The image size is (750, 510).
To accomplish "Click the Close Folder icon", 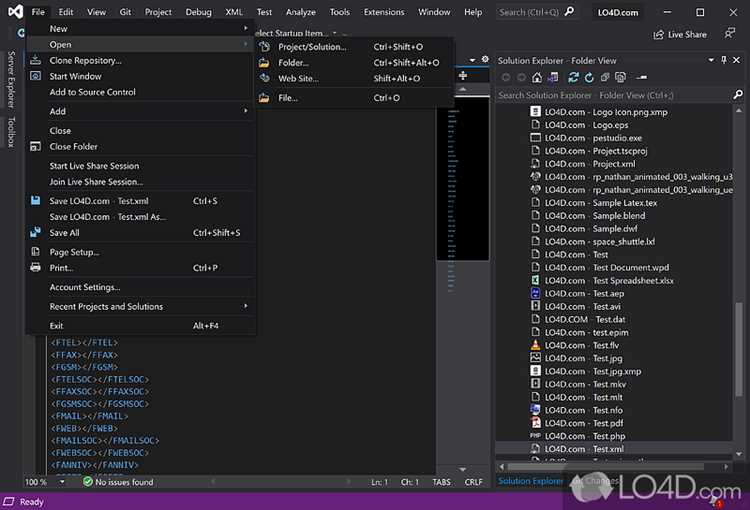I will 35,146.
